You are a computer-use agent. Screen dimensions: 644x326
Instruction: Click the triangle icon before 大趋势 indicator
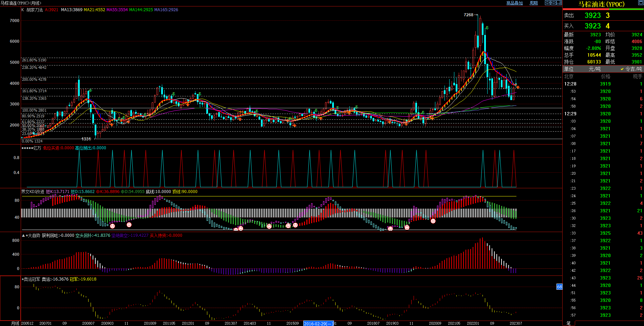23,235
